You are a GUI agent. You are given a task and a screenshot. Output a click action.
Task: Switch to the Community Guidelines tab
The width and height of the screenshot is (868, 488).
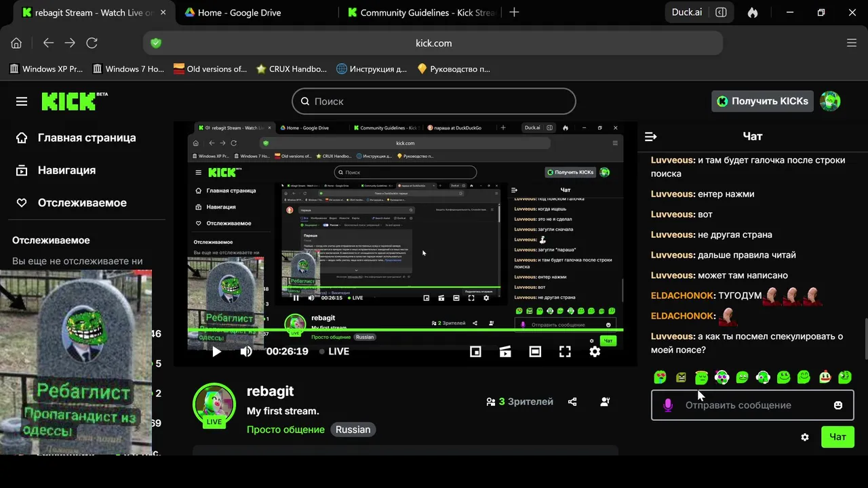(420, 12)
